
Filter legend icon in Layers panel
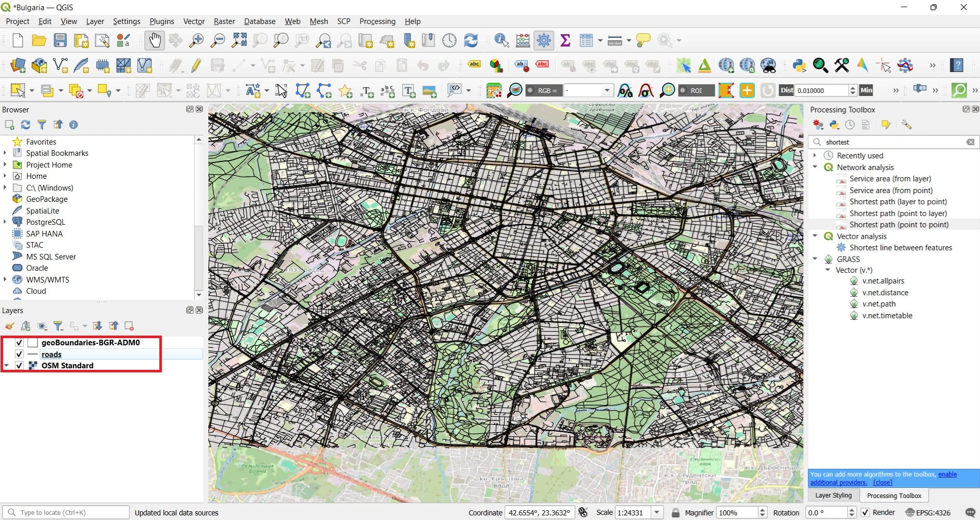58,326
